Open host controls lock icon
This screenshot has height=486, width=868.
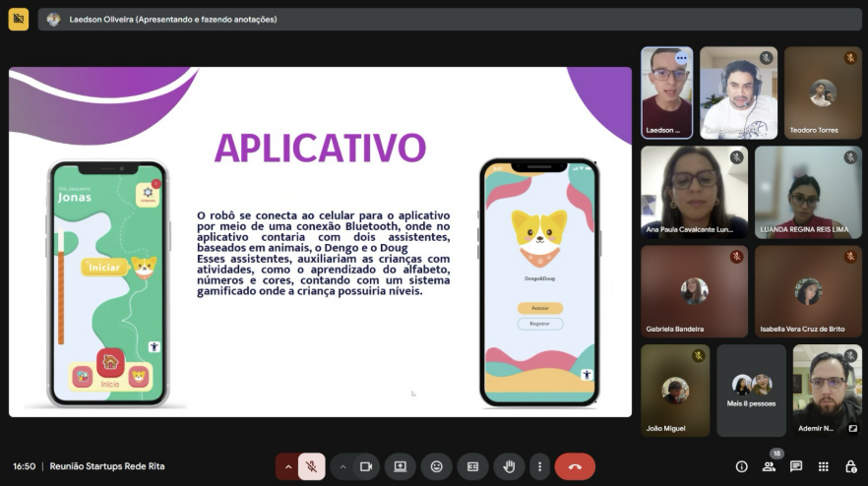(851, 466)
